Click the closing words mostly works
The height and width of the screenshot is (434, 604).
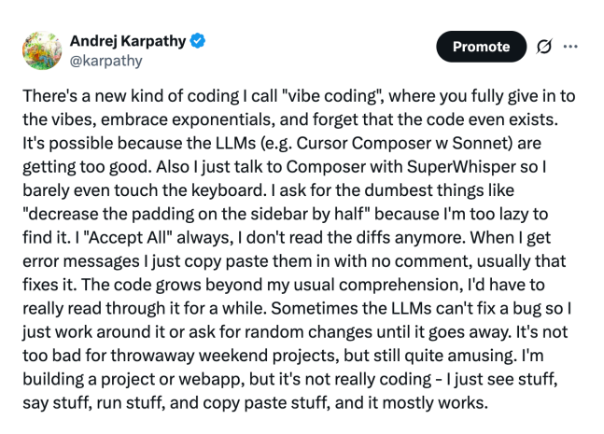(435, 403)
